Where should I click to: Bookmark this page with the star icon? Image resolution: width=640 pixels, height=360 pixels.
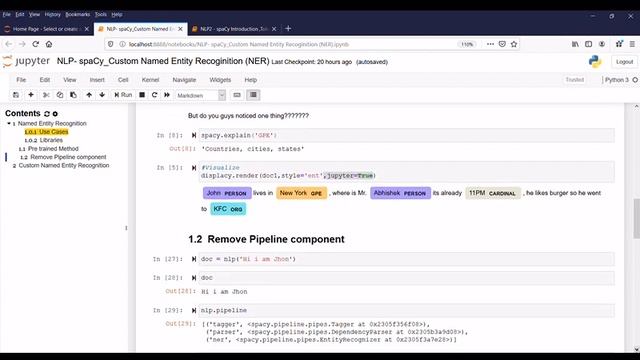tap(514, 44)
